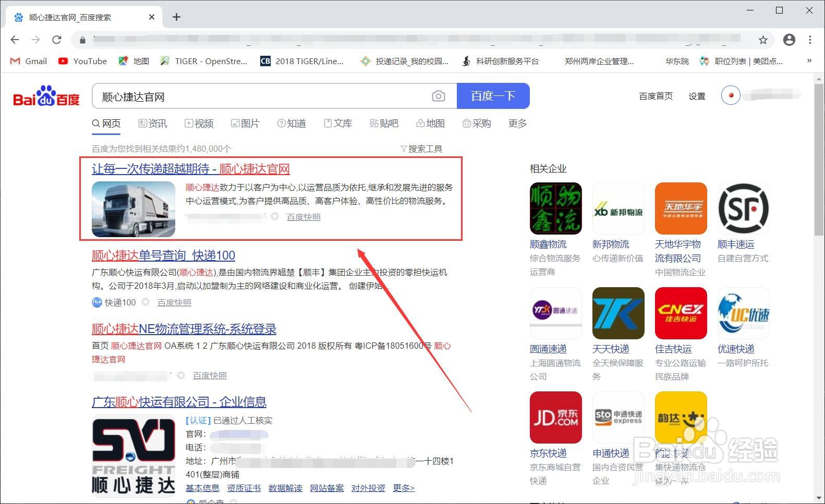This screenshot has width=825, height=504.
Task: Click the padlock site info icon
Action: point(82,40)
